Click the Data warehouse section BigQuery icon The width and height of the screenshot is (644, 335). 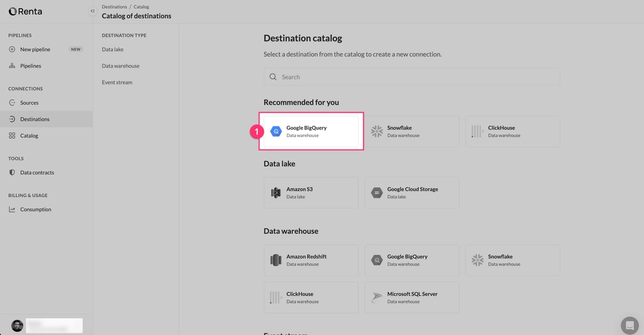377,260
